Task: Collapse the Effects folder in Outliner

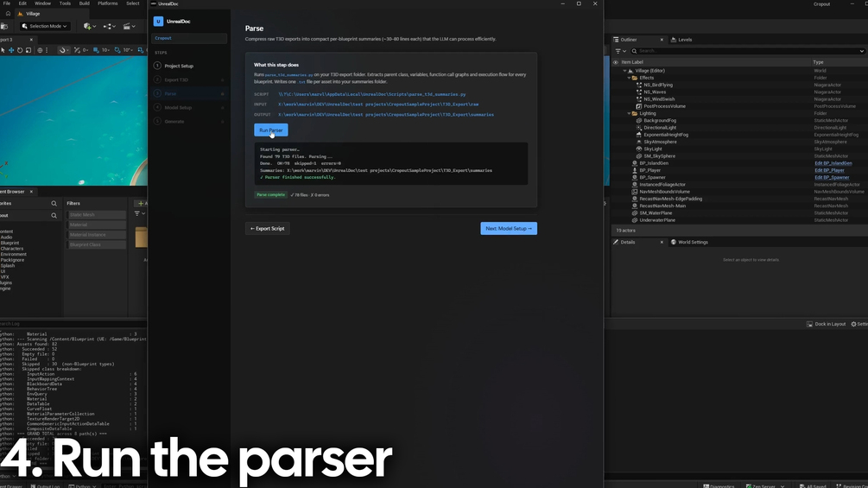Action: click(x=630, y=78)
